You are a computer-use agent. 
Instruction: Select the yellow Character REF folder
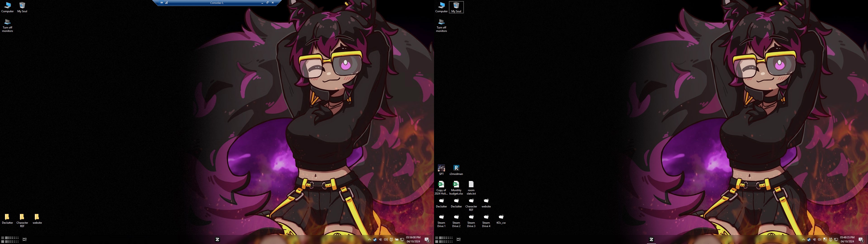tap(22, 221)
